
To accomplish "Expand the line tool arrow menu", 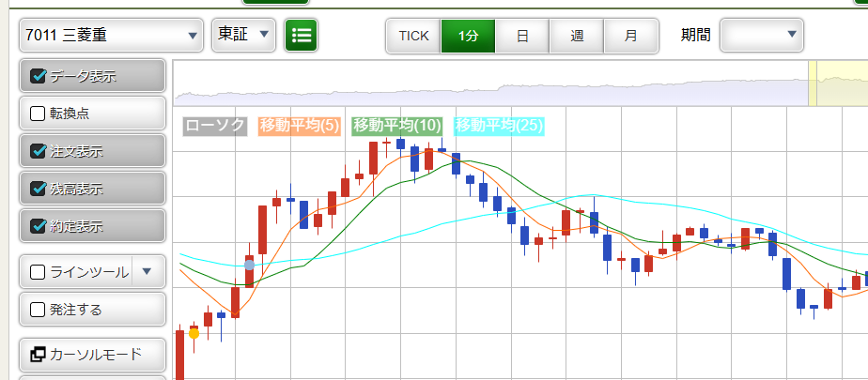I will pos(147,272).
